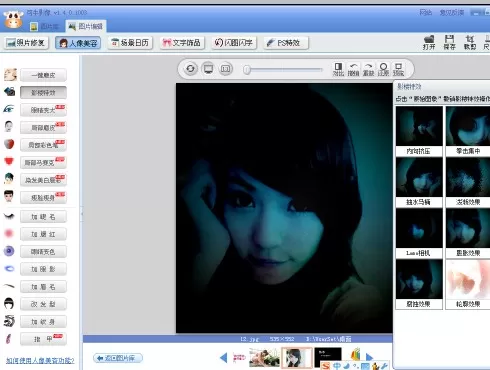The image size is (490, 370).
Task: Click the 局部彩色笔 button
Action: click(43, 145)
